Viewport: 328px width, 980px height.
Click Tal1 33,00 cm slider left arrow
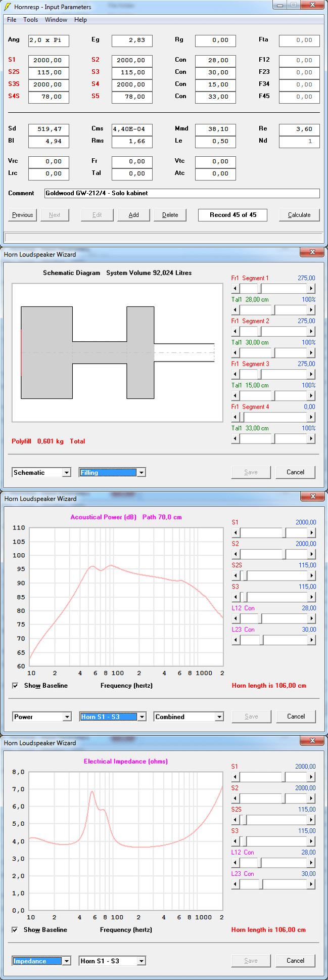[236, 438]
